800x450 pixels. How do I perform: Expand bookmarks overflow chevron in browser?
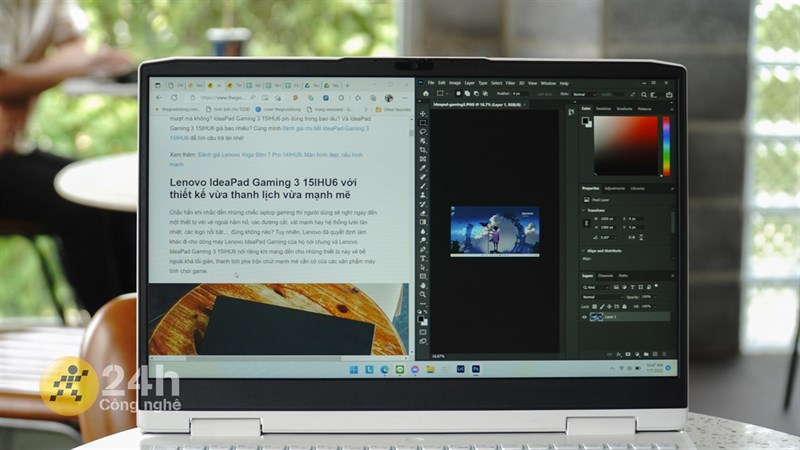[x=365, y=109]
